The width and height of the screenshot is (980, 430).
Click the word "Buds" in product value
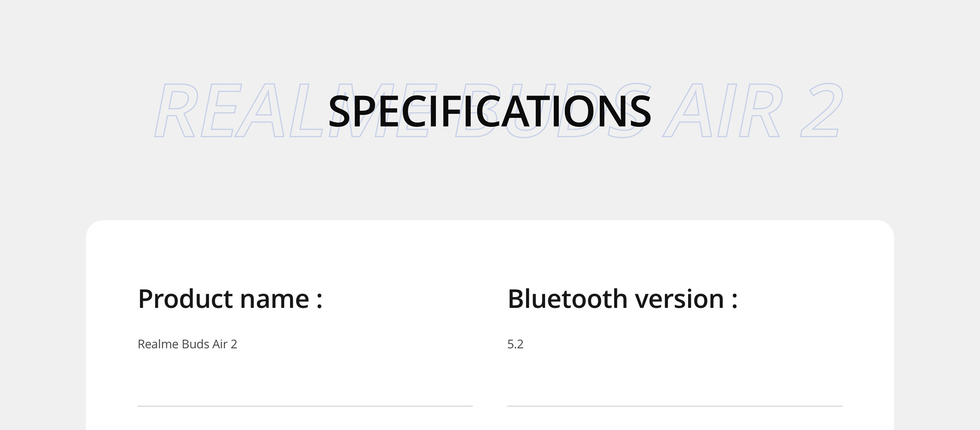(195, 344)
